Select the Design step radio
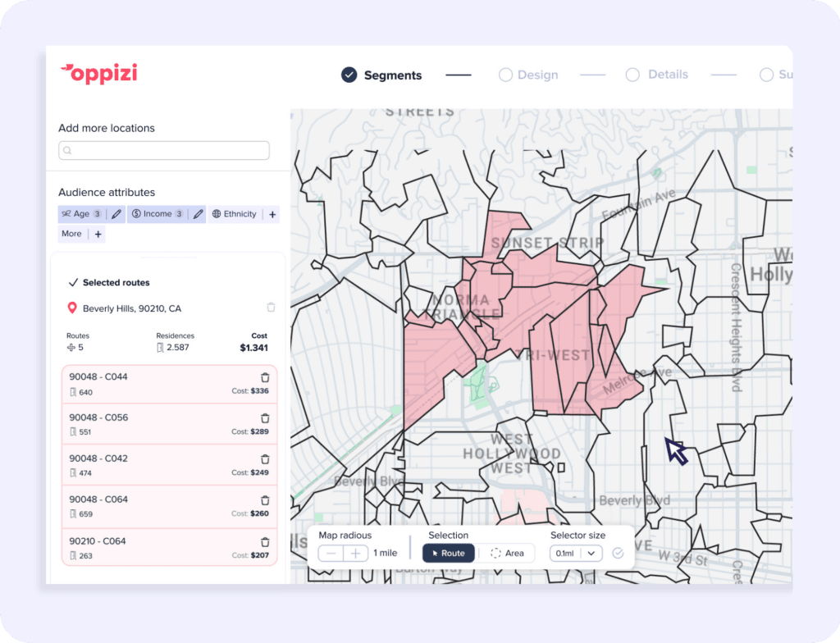 pyautogui.click(x=505, y=75)
